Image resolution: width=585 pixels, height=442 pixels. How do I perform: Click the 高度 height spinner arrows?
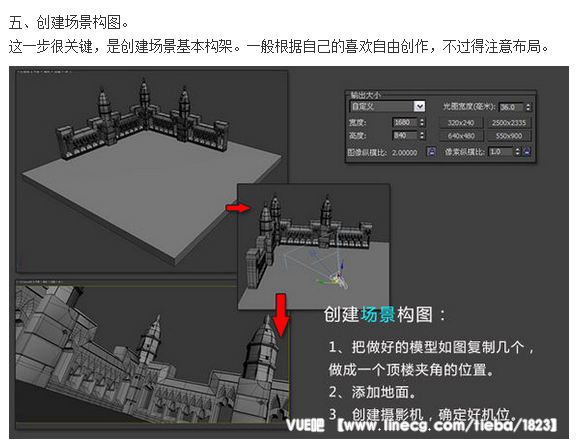(x=422, y=135)
